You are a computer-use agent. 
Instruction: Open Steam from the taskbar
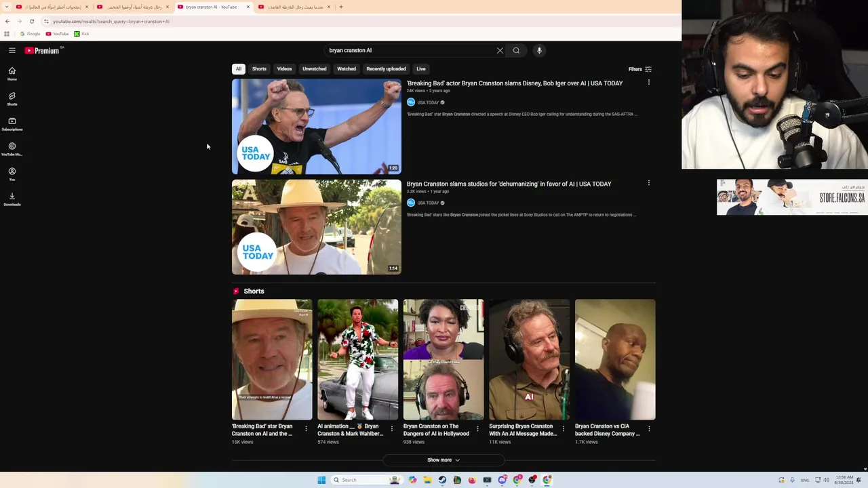(442, 480)
